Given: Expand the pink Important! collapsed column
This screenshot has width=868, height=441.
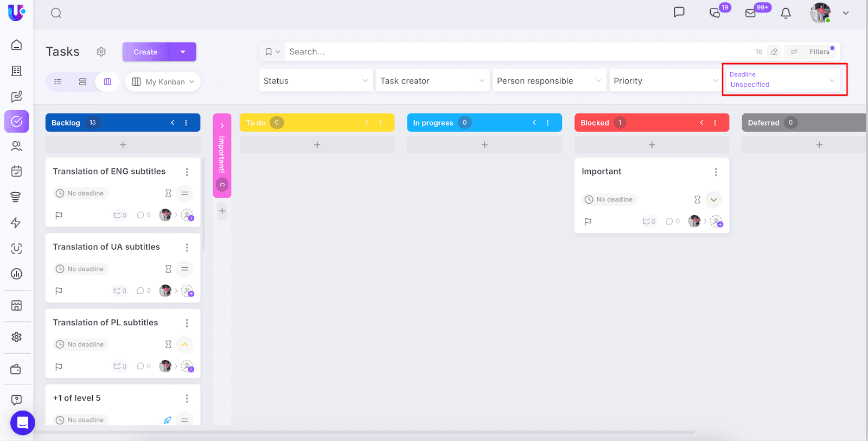Looking at the screenshot, I should (222, 126).
